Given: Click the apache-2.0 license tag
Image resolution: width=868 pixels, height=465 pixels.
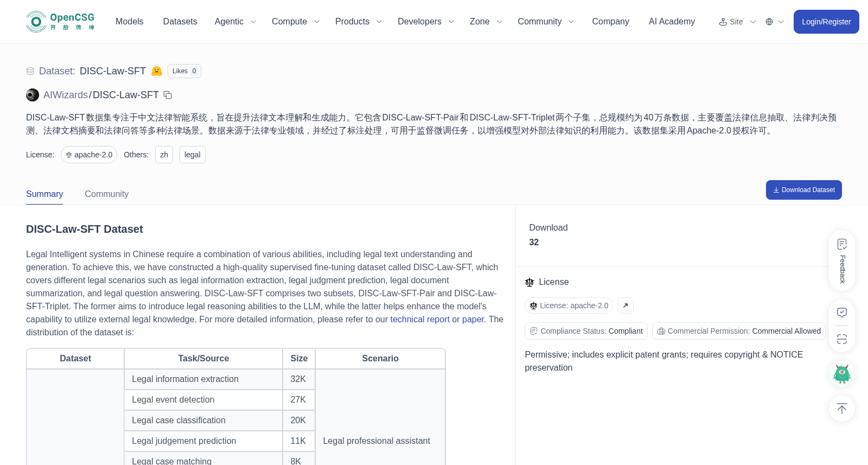Looking at the screenshot, I should pyautogui.click(x=89, y=155).
